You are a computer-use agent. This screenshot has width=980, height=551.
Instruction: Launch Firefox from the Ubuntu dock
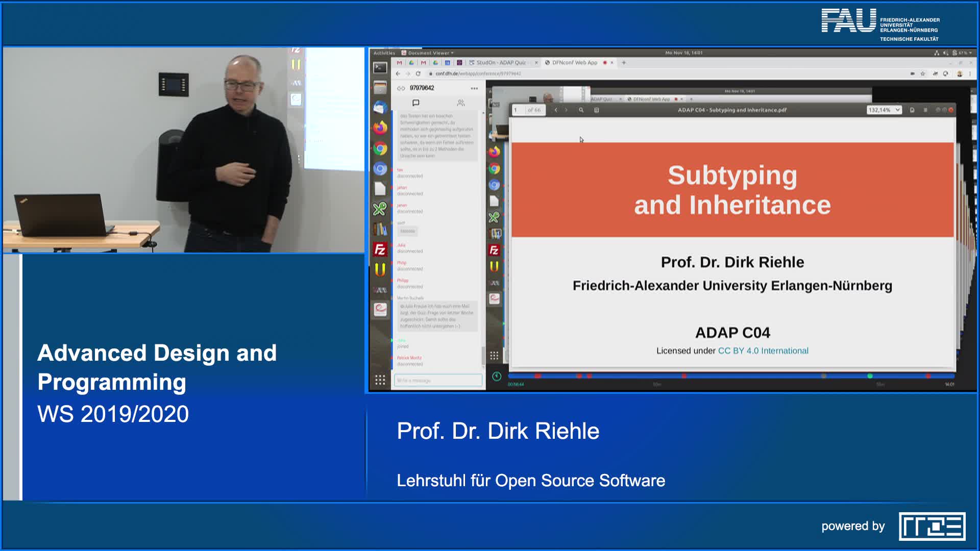pos(380,128)
